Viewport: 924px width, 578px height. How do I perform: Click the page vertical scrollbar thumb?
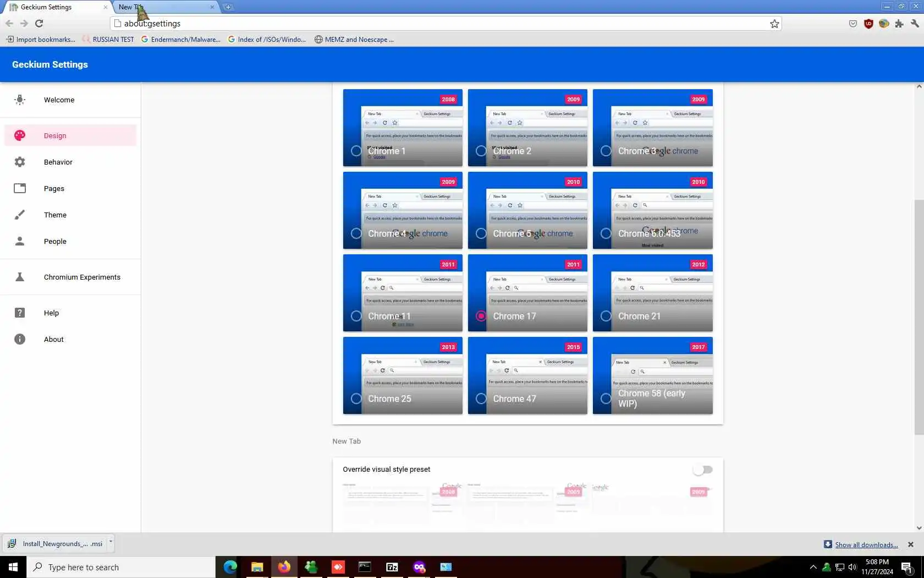pos(919,317)
